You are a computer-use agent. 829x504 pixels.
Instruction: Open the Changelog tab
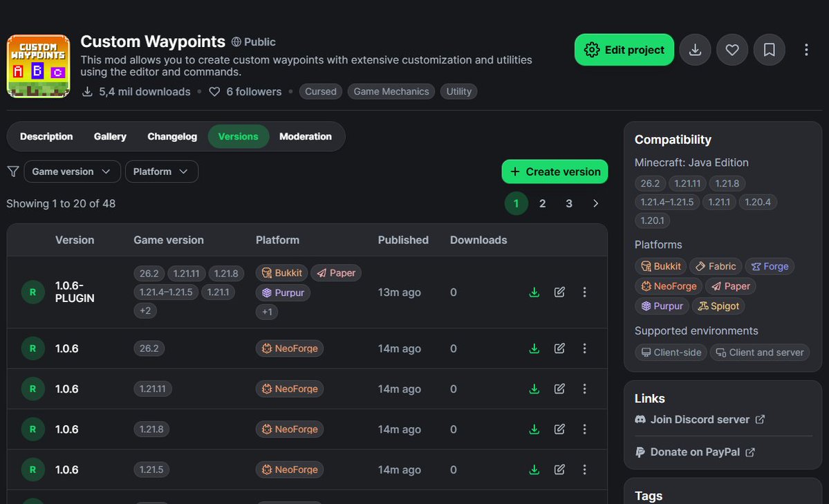point(172,136)
